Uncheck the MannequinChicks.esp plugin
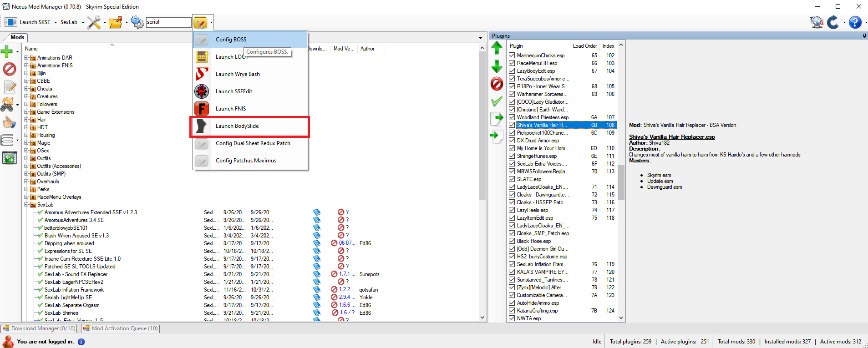The width and height of the screenshot is (868, 348). pos(512,55)
